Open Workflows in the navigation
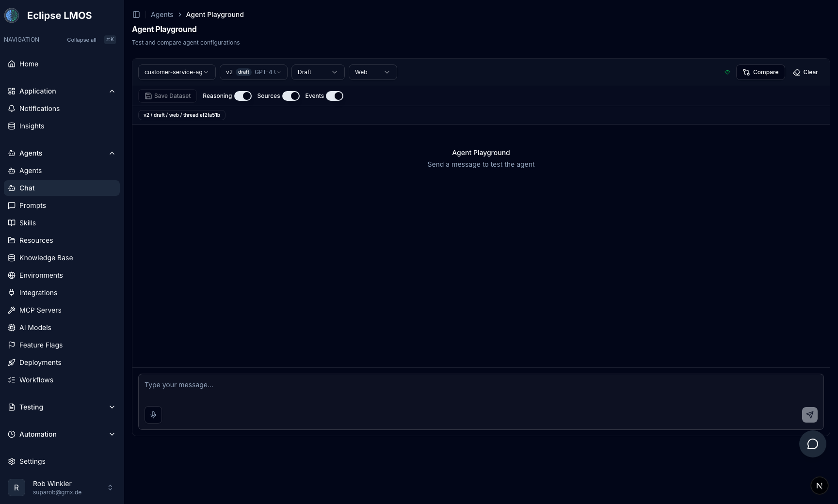 pos(62,380)
